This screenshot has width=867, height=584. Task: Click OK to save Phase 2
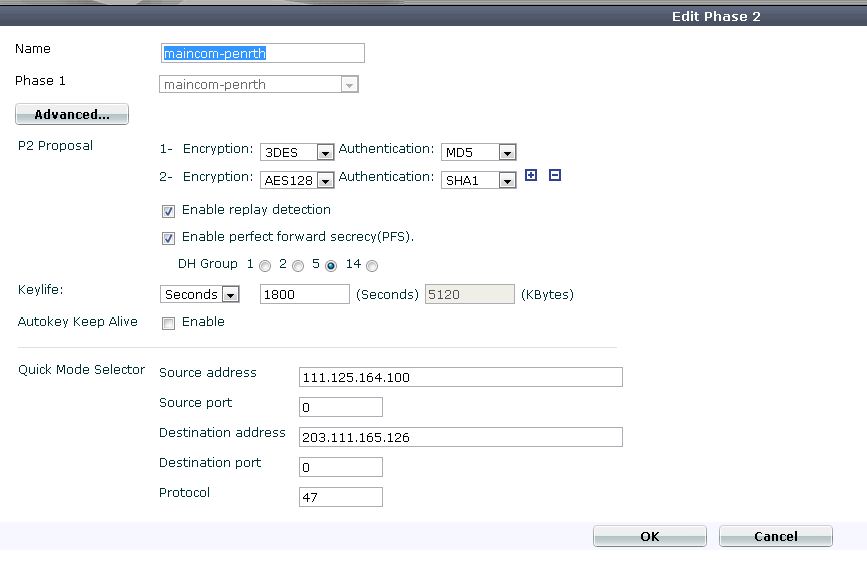(650, 536)
